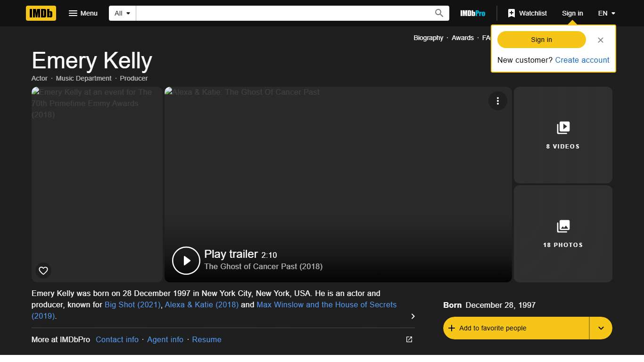Close the sign in popup
Viewport: 644px width, 362px height.
click(600, 40)
